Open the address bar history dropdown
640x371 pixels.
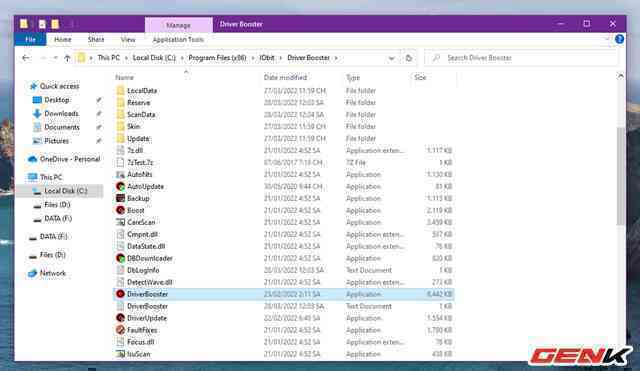tap(391, 58)
